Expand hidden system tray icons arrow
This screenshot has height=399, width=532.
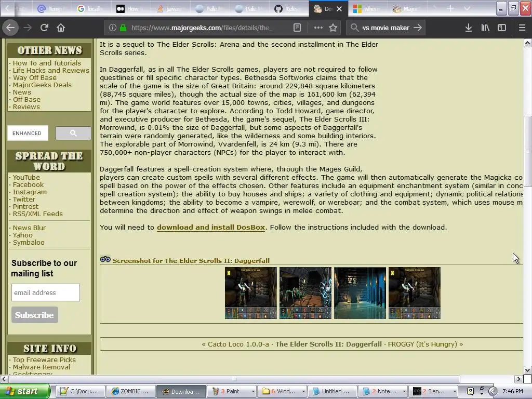coord(493,392)
